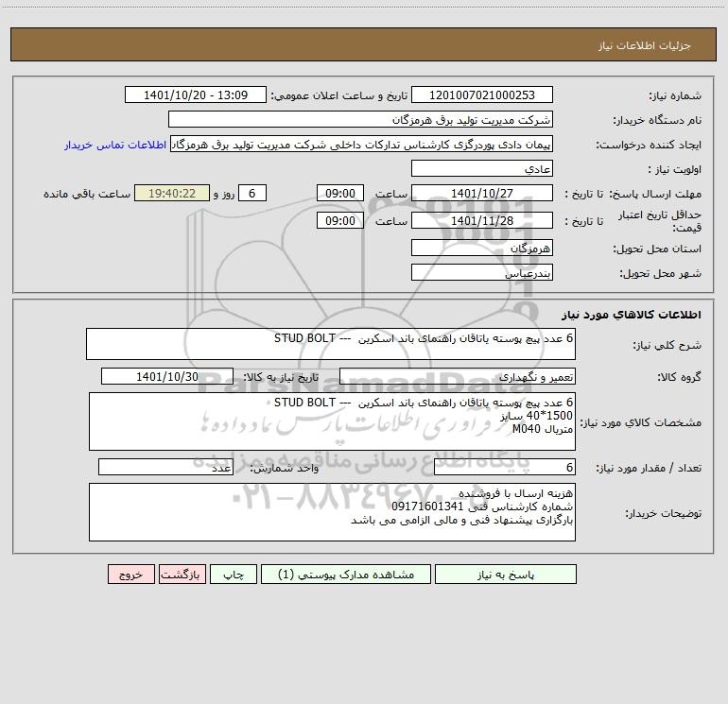
Task: Open 'اطلاعات تماس خریدار' link
Action: coord(115,145)
